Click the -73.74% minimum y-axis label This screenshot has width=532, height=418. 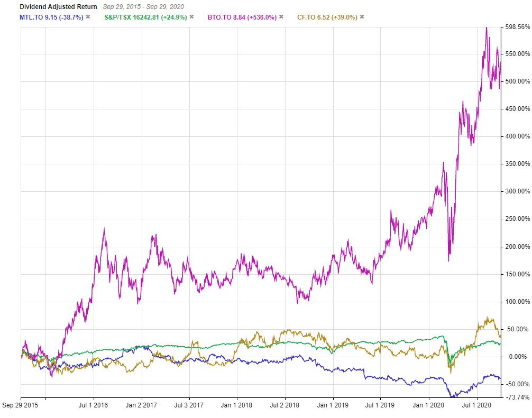(516, 397)
